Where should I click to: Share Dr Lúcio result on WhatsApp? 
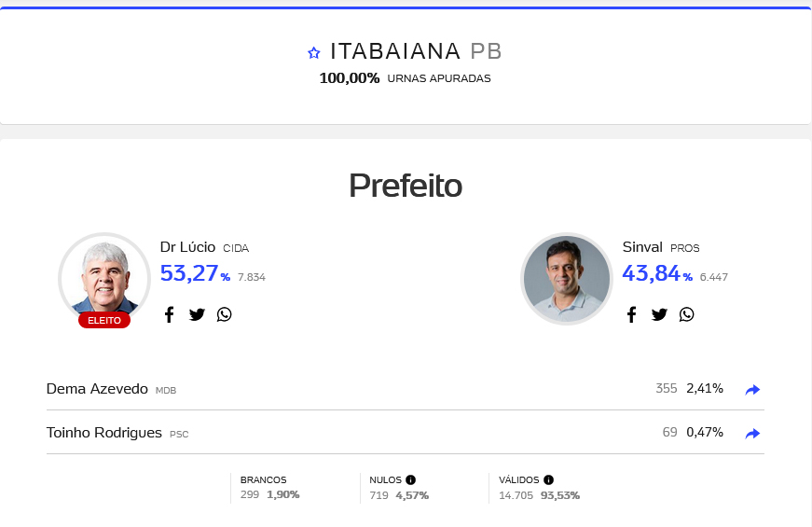(224, 314)
